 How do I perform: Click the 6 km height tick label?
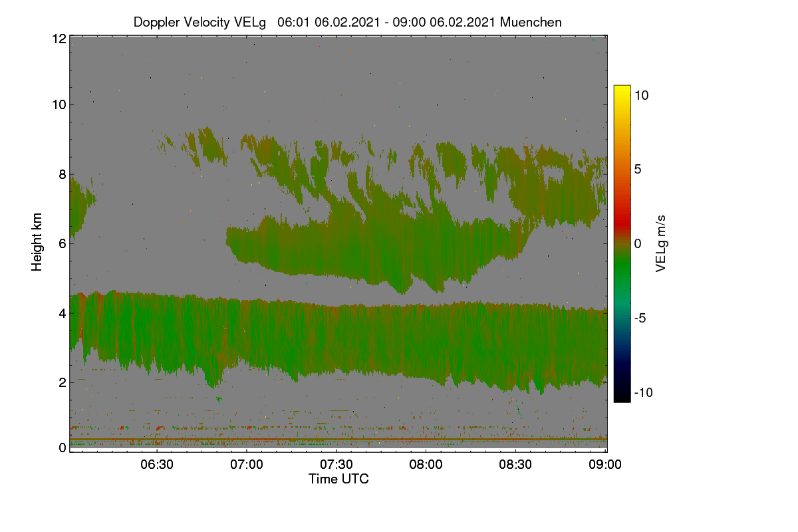62,243
